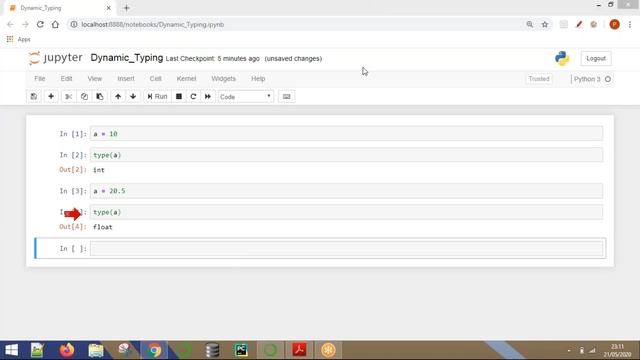The width and height of the screenshot is (640, 360).
Task: Click the Trusted notebook indicator
Action: click(x=539, y=79)
